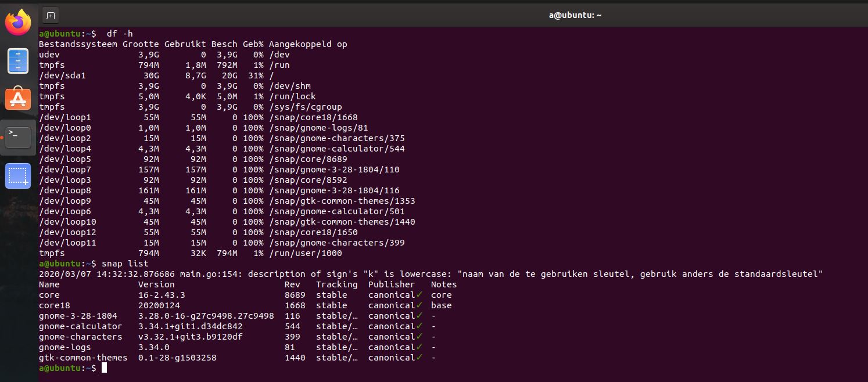
Task: Click the /sys/fs/cgroup mount path
Action: click(306, 107)
